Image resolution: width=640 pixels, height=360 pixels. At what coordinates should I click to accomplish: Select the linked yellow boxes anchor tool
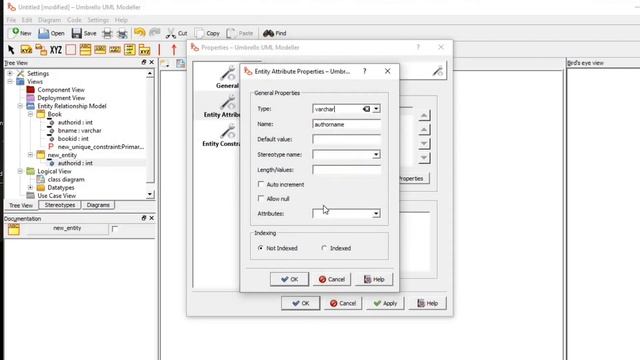coord(41,50)
